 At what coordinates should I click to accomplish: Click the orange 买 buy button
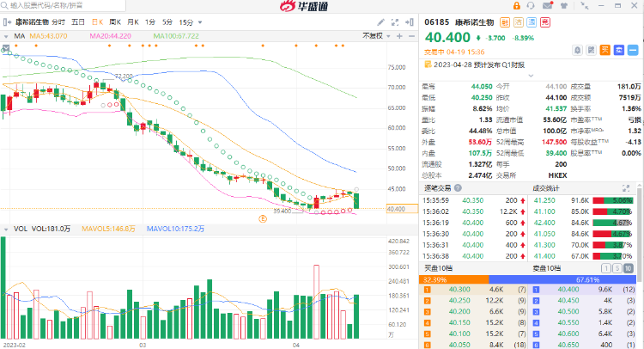pos(605,50)
